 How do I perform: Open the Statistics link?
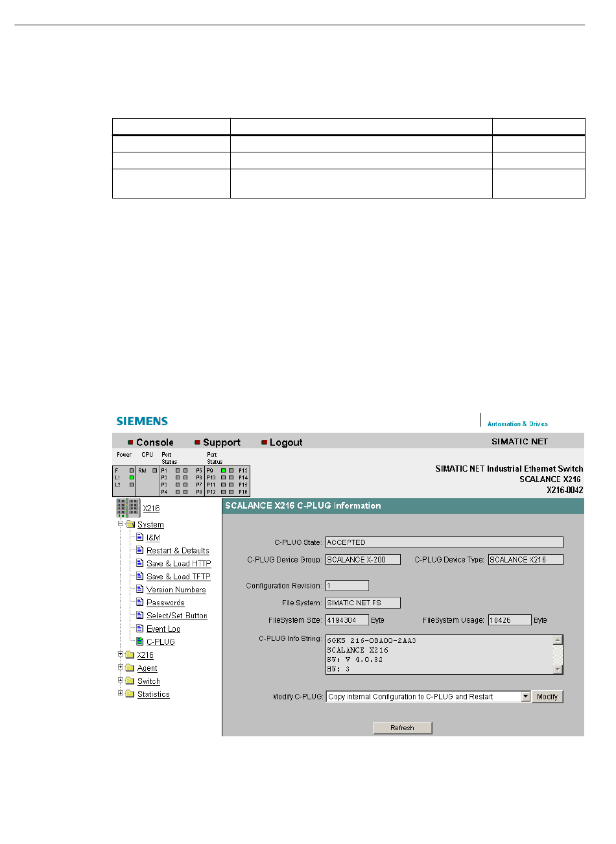pyautogui.click(x=154, y=694)
